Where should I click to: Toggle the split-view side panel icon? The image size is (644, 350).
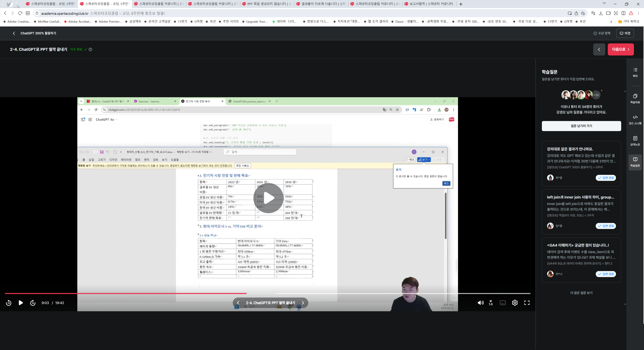point(624,13)
